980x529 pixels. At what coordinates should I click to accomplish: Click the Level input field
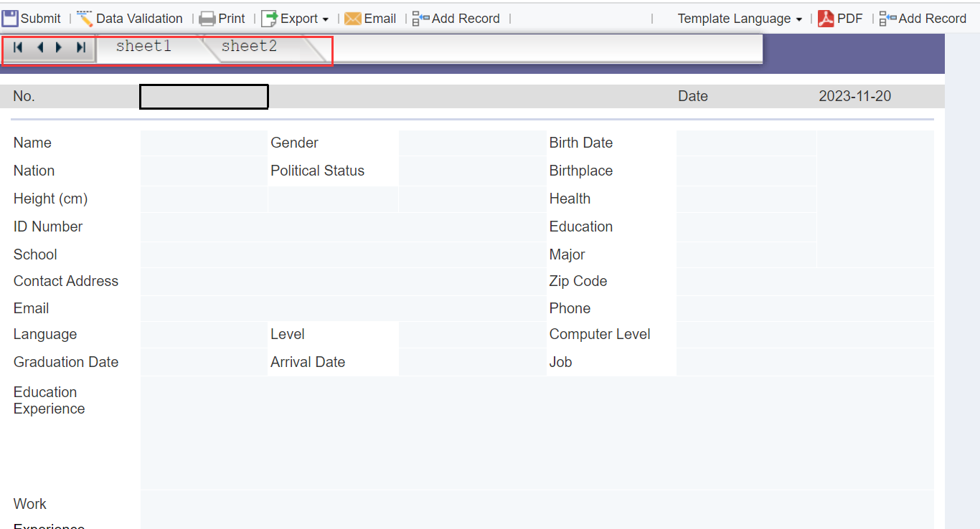tap(472, 335)
